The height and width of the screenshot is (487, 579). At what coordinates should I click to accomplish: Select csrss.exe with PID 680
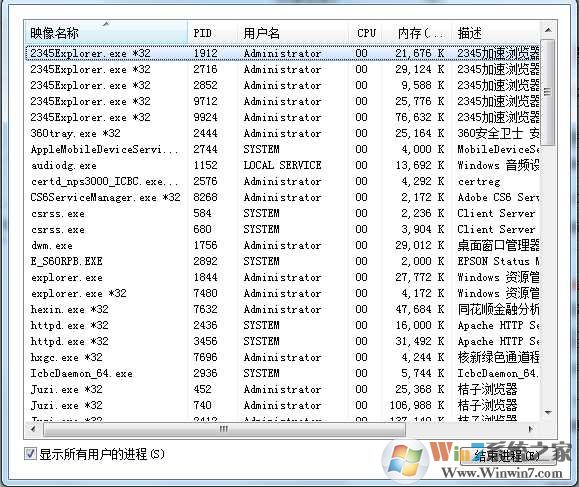(282, 229)
